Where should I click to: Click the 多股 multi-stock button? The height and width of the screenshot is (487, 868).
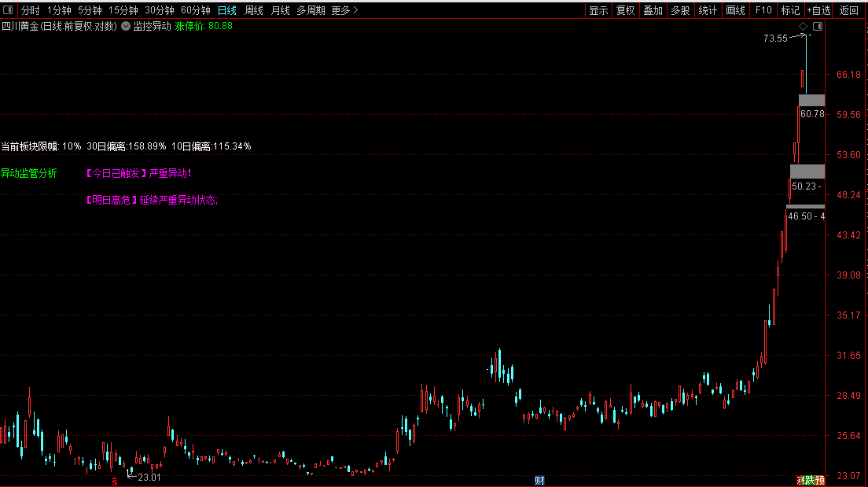click(x=680, y=10)
